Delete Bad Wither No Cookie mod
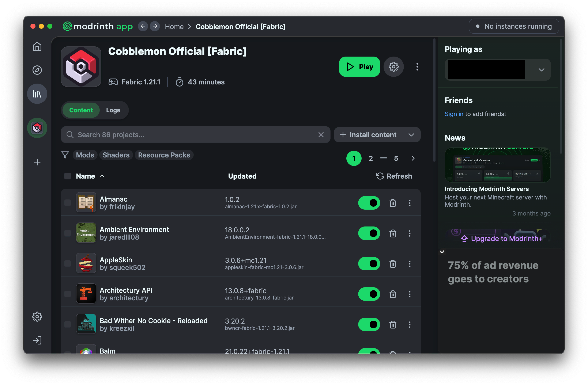The image size is (588, 385). pyautogui.click(x=393, y=324)
